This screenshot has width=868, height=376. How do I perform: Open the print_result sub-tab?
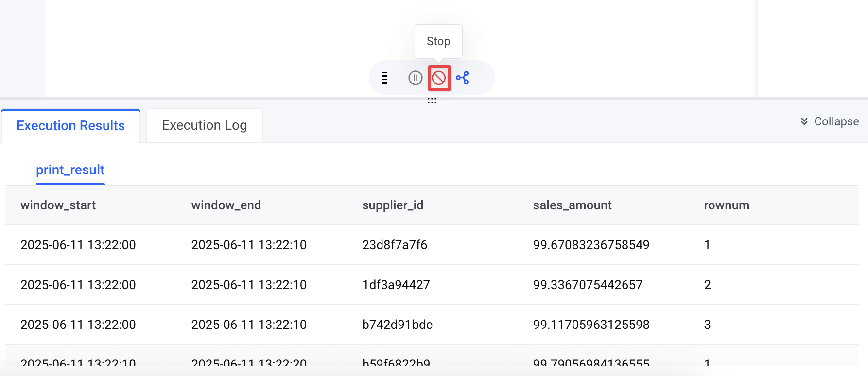point(70,170)
